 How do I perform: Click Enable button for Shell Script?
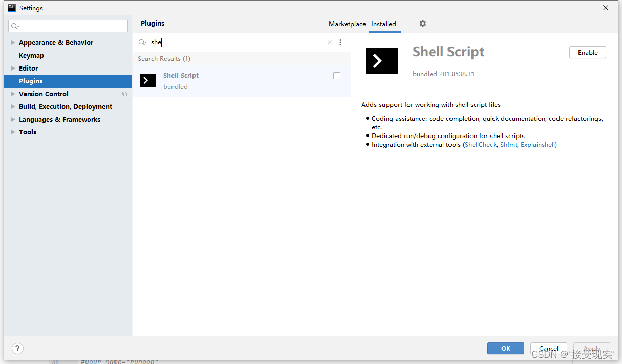click(588, 53)
